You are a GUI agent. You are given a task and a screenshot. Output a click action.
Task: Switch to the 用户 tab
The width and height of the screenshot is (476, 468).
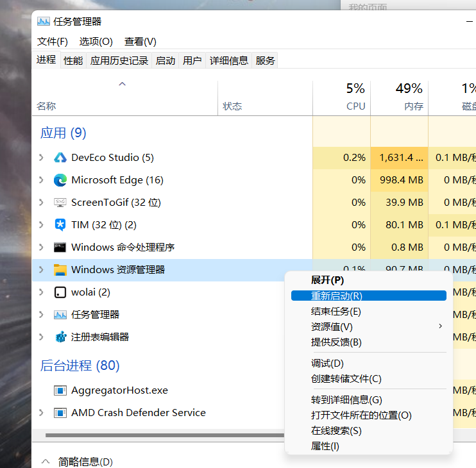pos(192,60)
